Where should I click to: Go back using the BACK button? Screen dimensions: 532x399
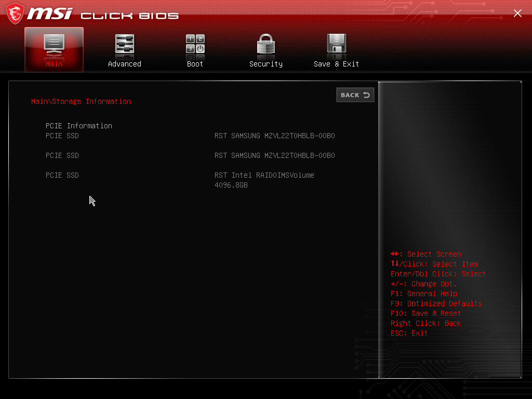(x=355, y=95)
